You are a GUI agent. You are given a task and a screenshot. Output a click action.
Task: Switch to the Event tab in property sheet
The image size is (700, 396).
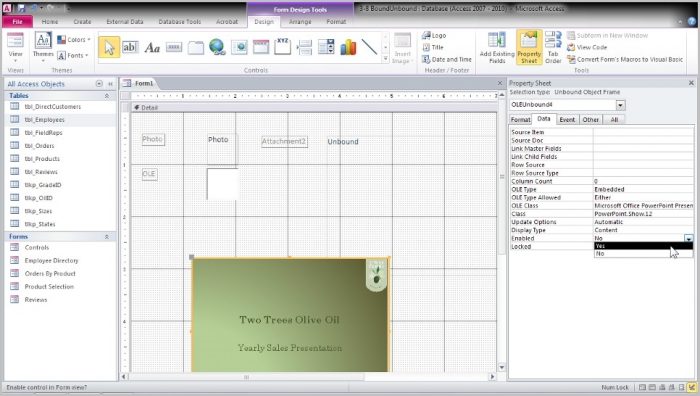pos(567,120)
